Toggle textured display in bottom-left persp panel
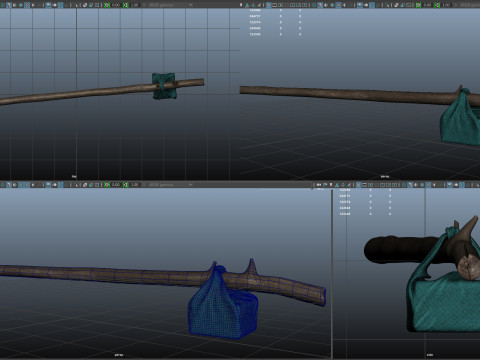The height and width of the screenshot is (360, 480). tap(27, 185)
